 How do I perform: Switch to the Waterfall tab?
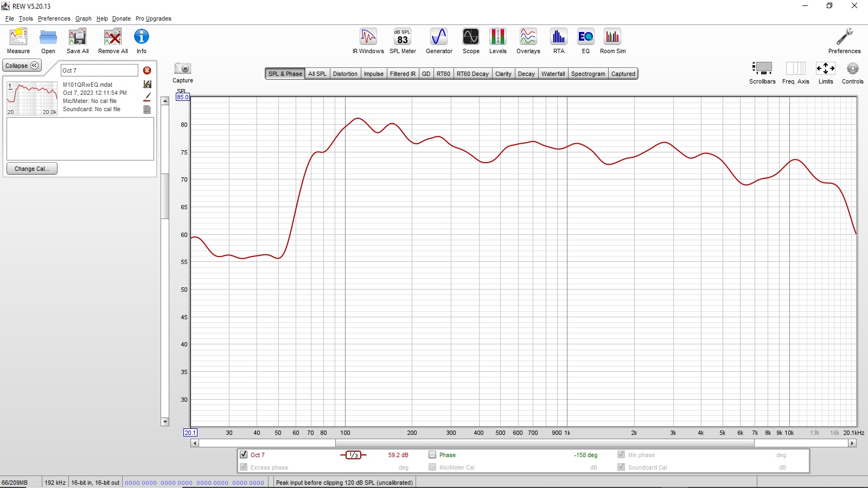click(553, 74)
